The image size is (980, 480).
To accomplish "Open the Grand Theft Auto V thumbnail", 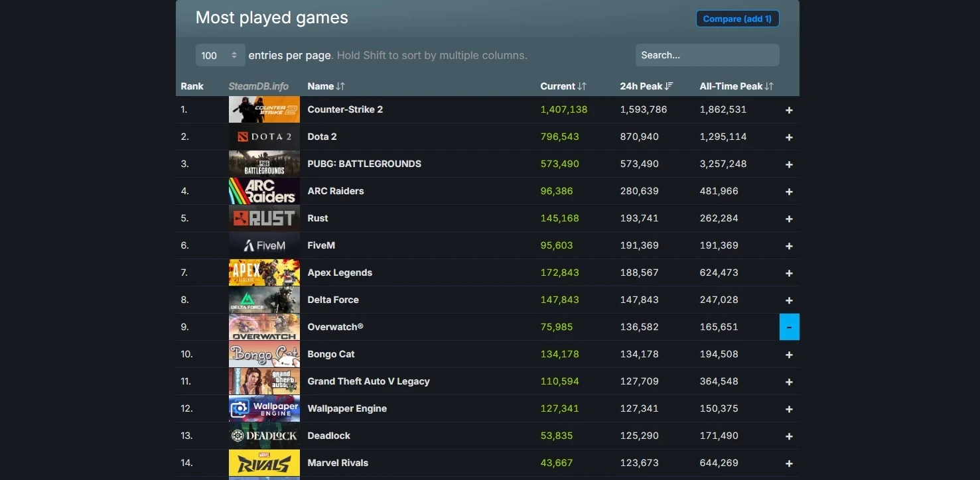I will click(264, 381).
